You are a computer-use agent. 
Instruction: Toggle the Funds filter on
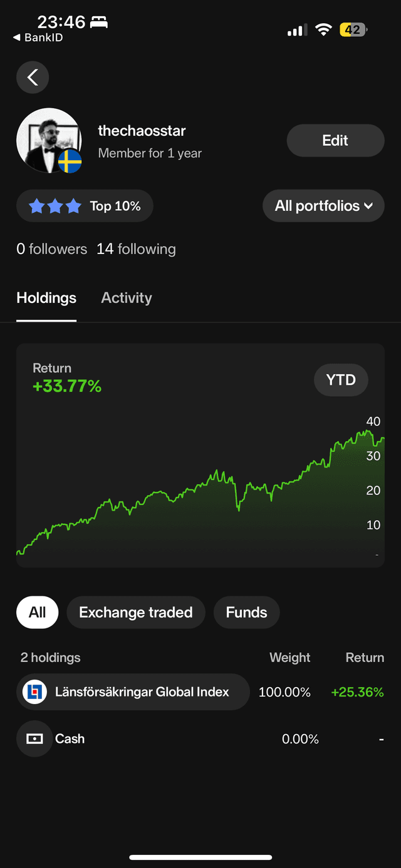tap(246, 612)
